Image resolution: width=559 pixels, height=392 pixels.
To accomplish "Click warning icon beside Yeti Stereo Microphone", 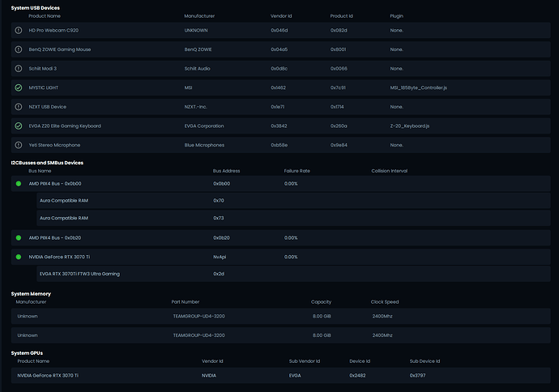I will 19,145.
